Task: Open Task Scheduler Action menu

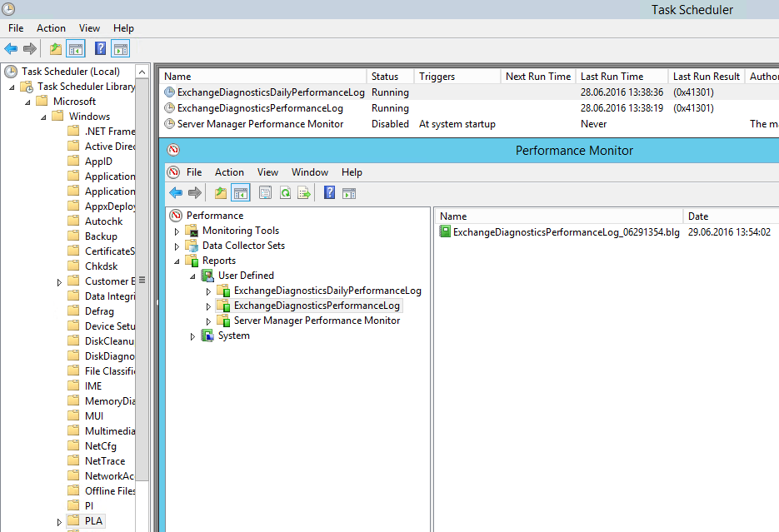Action: point(51,28)
